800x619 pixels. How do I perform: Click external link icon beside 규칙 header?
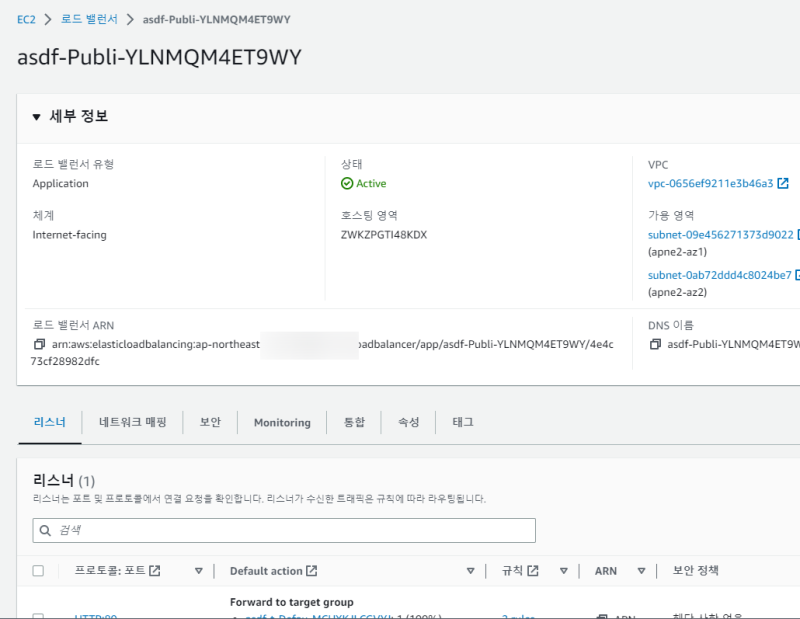(533, 571)
